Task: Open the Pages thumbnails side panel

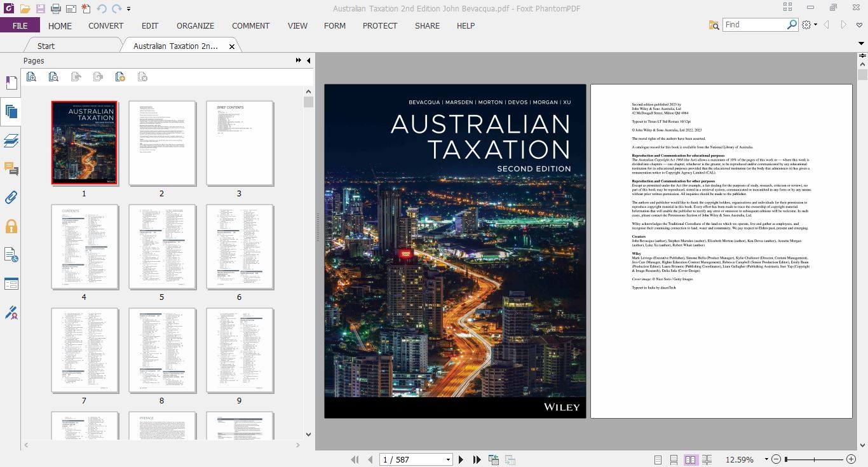Action: click(x=11, y=112)
